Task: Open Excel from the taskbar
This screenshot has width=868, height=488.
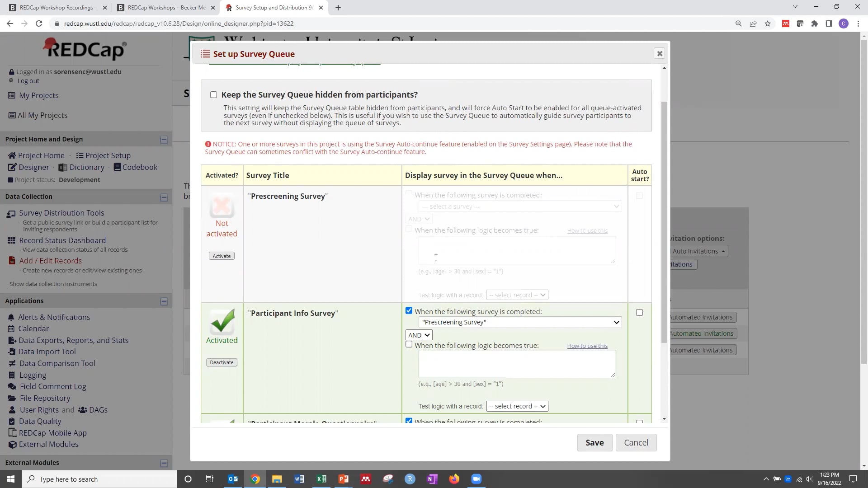Action: tap(321, 479)
